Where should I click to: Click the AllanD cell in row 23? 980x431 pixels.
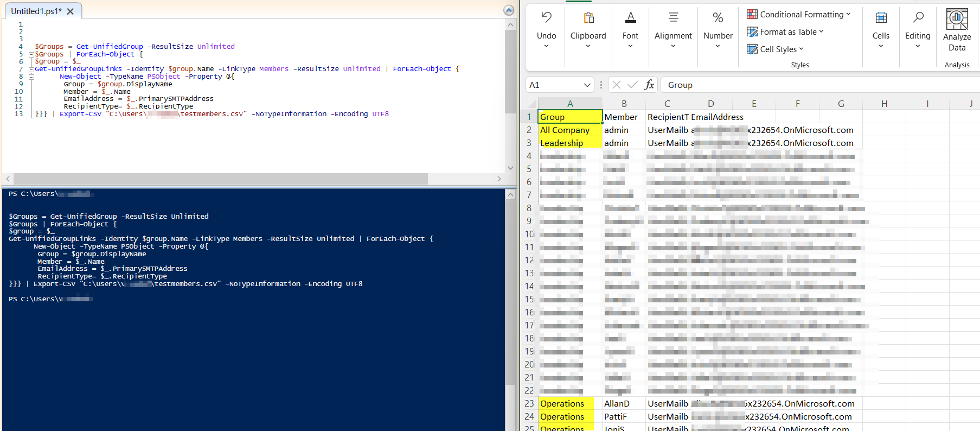(624, 403)
